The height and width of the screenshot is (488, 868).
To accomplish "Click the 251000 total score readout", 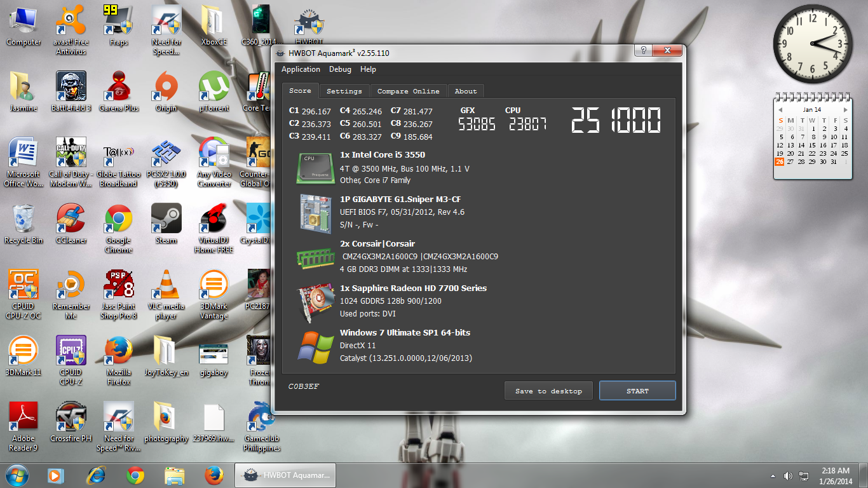I will (x=616, y=120).
